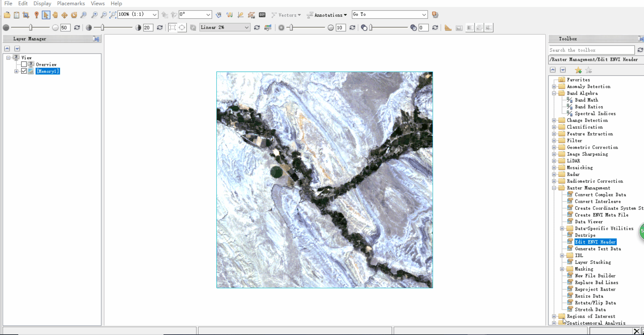Reset transparency with refresh icon beside 0
Viewport: 644px width, 335px height.
435,28
